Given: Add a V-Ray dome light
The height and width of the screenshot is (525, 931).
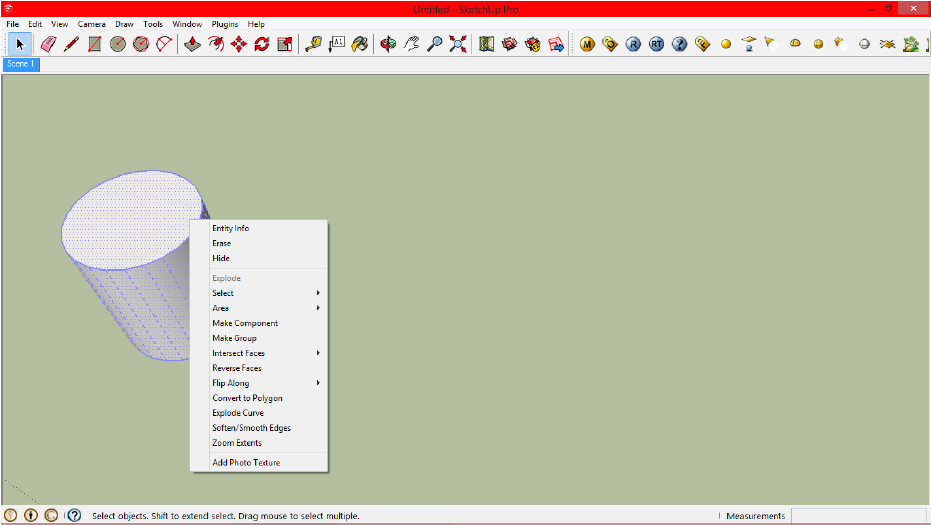Looking at the screenshot, I should [x=796, y=44].
